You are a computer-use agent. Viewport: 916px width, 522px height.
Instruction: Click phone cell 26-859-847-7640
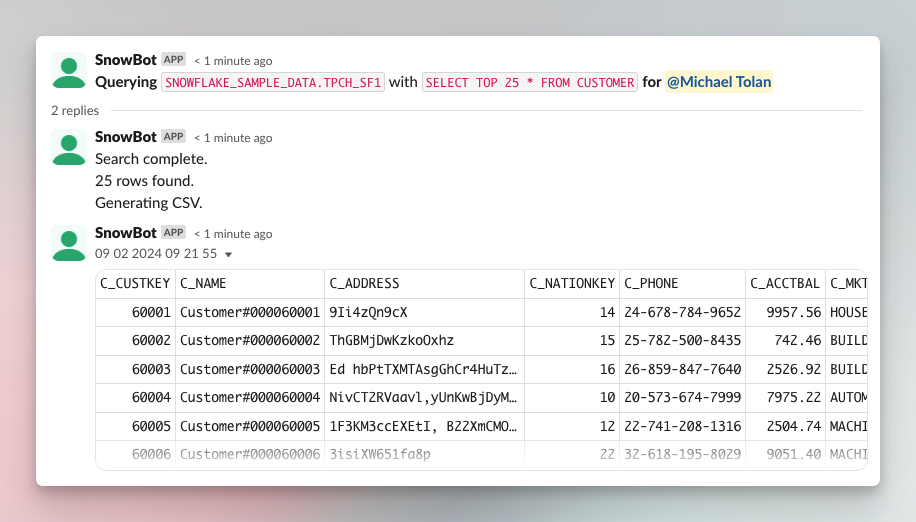[682, 370]
